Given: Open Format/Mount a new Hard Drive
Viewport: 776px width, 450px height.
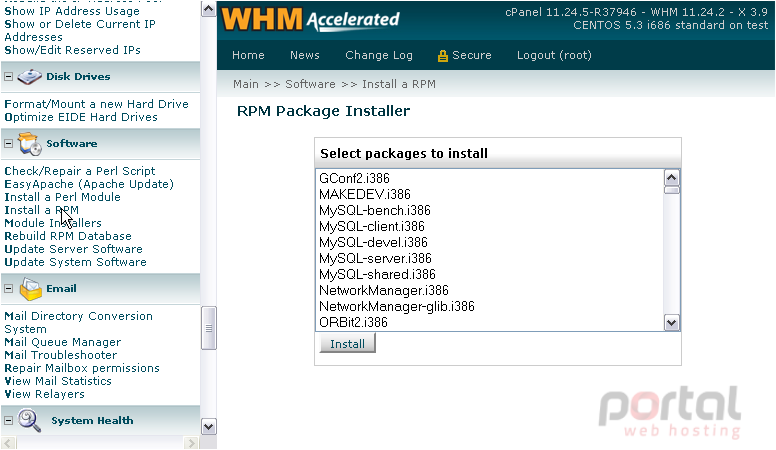Looking at the screenshot, I should 97,104.
